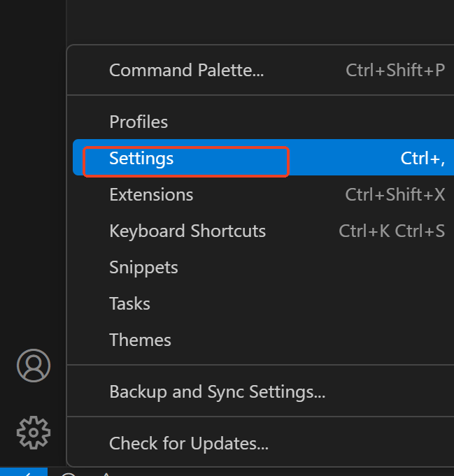
Task: Click the Ctrl+K Ctrl+S shortcut label
Action: pos(392,231)
